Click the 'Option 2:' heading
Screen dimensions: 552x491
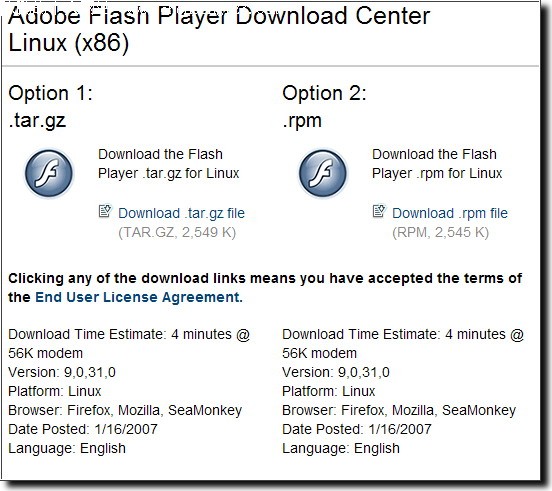pos(324,94)
